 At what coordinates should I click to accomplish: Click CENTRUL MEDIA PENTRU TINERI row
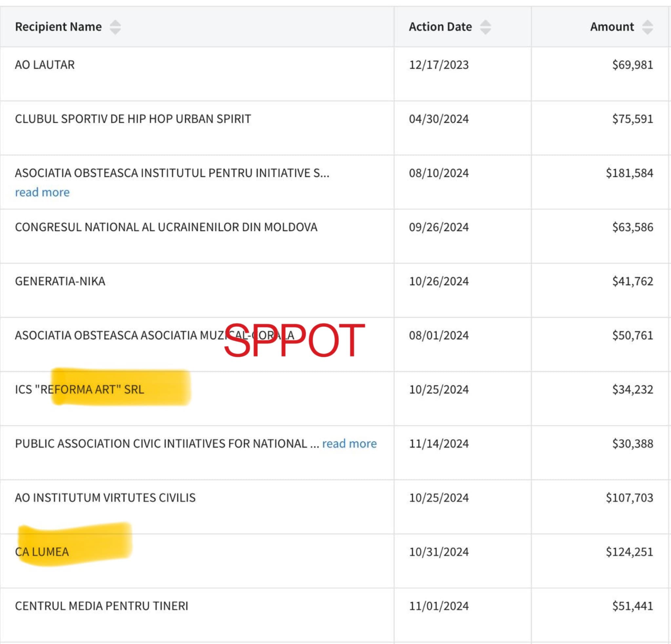coord(101,606)
